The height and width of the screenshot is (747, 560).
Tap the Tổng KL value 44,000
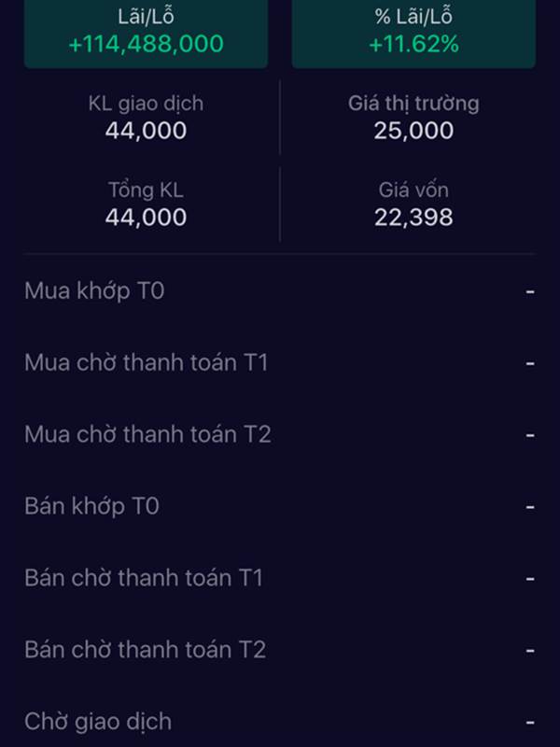(146, 218)
